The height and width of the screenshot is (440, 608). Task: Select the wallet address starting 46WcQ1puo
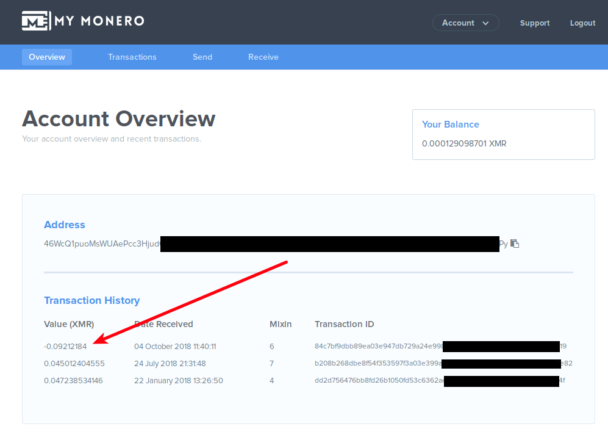coord(276,244)
